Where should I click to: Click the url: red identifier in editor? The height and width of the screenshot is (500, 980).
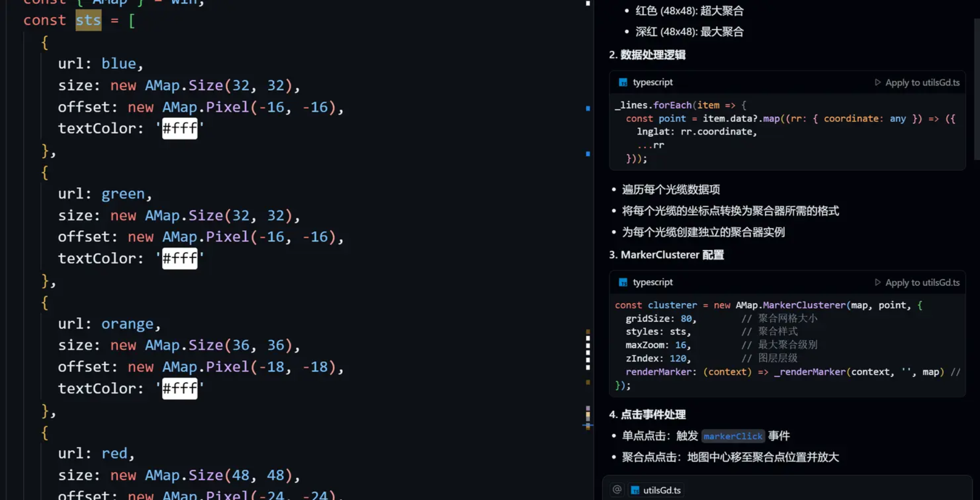point(114,453)
